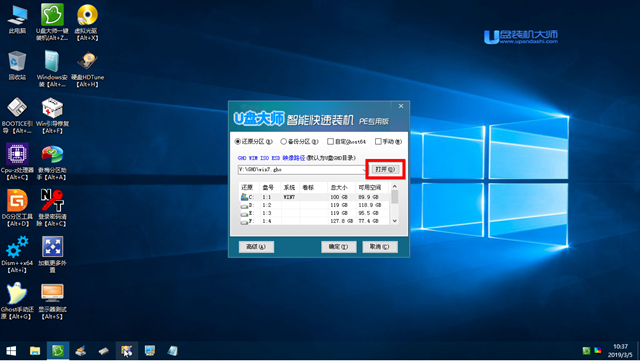Click the 127.8 GB size cell
This screenshot has width=640, height=364.
click(341, 221)
